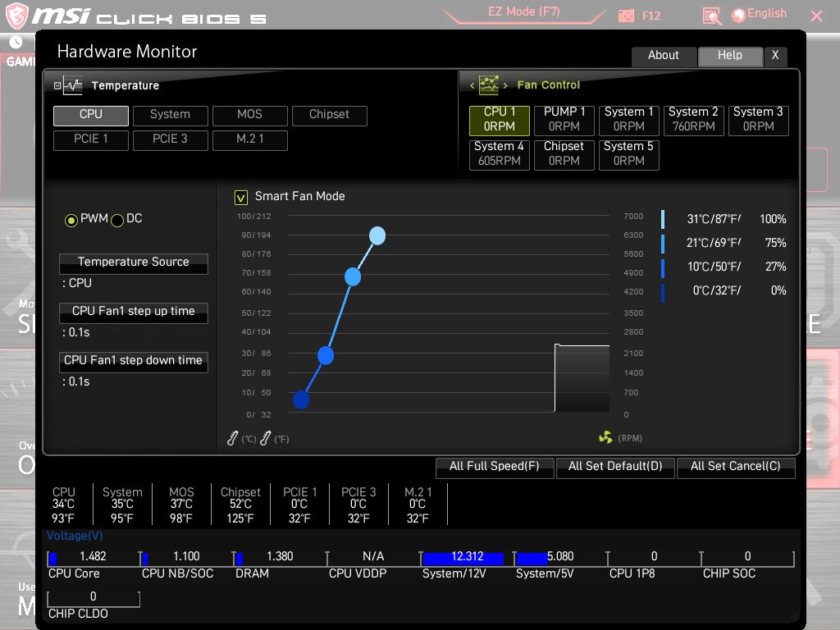This screenshot has height=630, width=840.
Task: Click the CPU Core 1.482 voltage bar
Action: click(94, 558)
